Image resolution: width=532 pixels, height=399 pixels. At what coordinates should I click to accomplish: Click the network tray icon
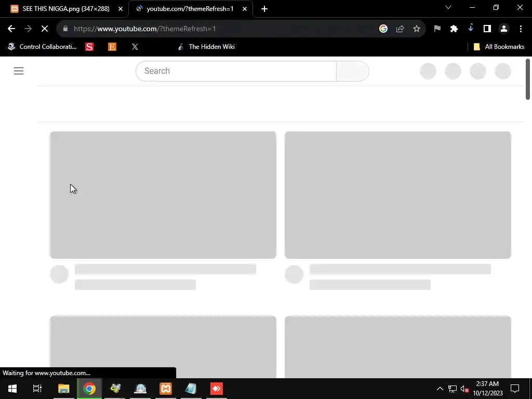(x=453, y=389)
